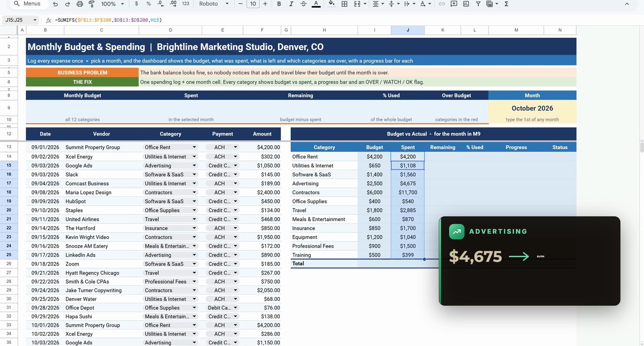Viewport: 644px width, 346px height.
Task: Decrease font size with the minus button
Action: click(241, 4)
